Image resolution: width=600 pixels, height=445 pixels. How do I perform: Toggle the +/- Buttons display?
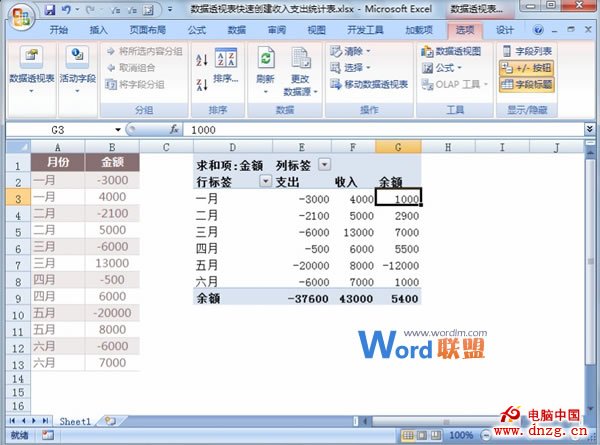click(527, 68)
